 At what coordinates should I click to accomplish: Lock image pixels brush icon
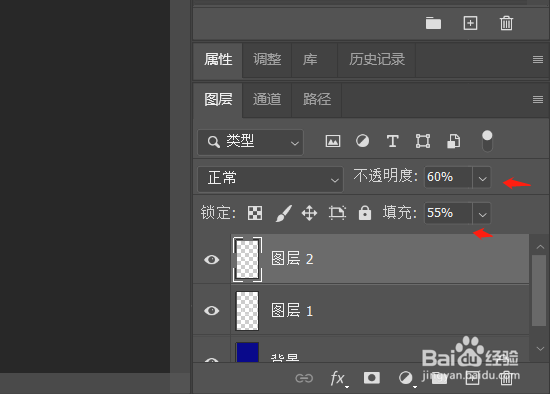tap(283, 213)
